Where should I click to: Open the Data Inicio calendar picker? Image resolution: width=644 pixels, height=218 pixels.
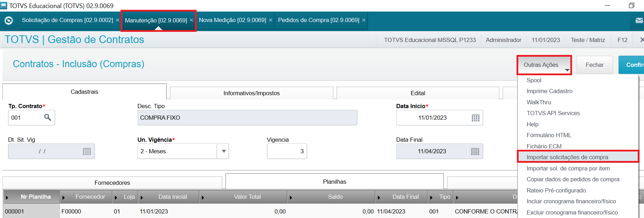click(475, 118)
